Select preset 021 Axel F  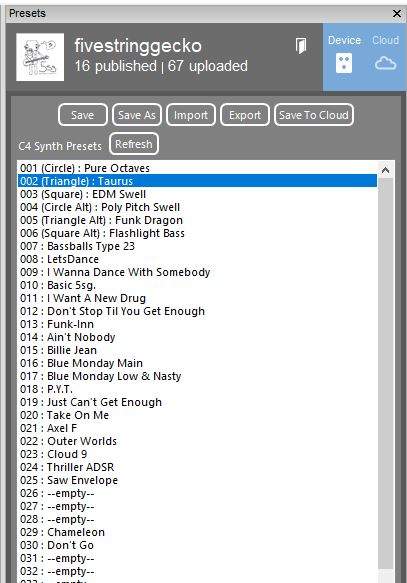(x=197, y=428)
